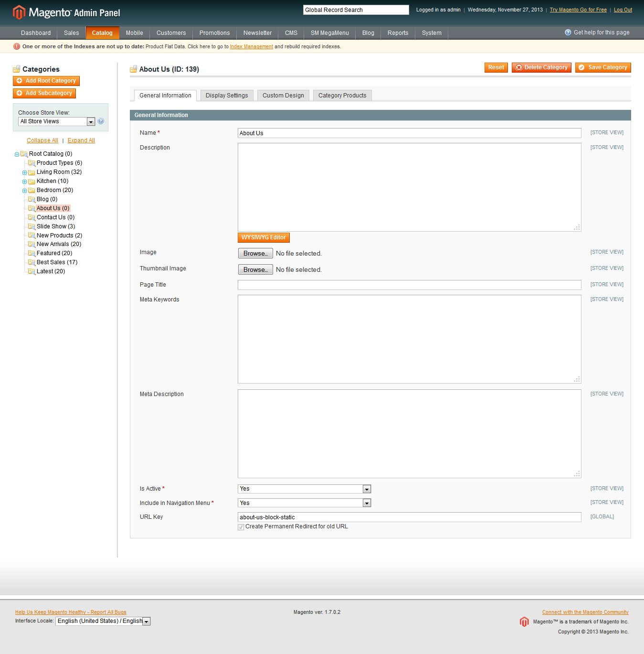Screen dimensions: 644x654
Task: Click the Description text area
Action: tap(410, 187)
